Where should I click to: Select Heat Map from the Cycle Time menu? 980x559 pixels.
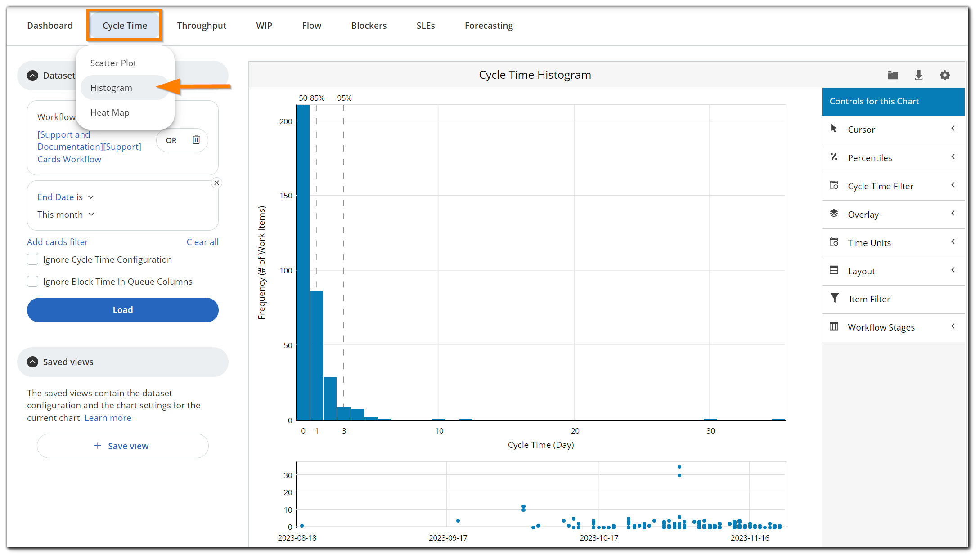pyautogui.click(x=110, y=112)
